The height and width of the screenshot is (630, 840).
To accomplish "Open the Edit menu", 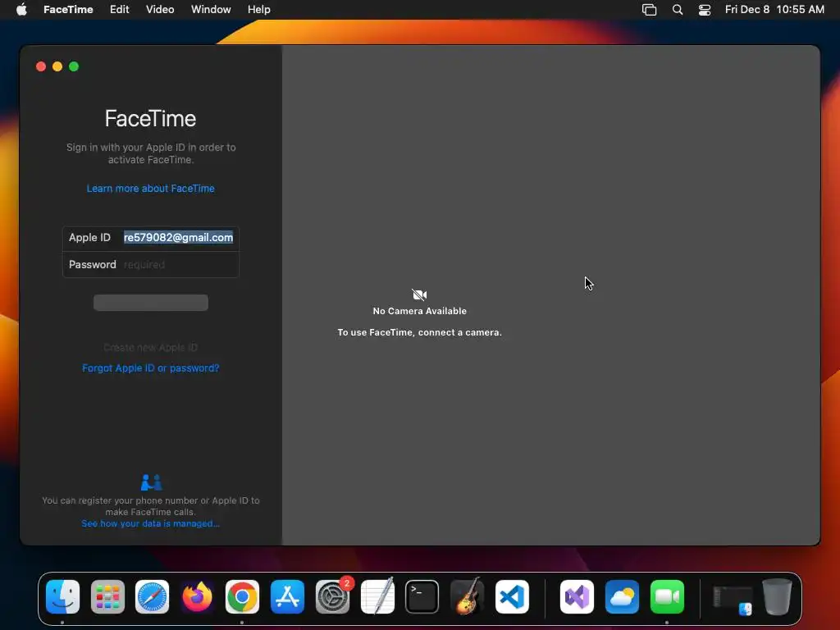I will pyautogui.click(x=120, y=10).
